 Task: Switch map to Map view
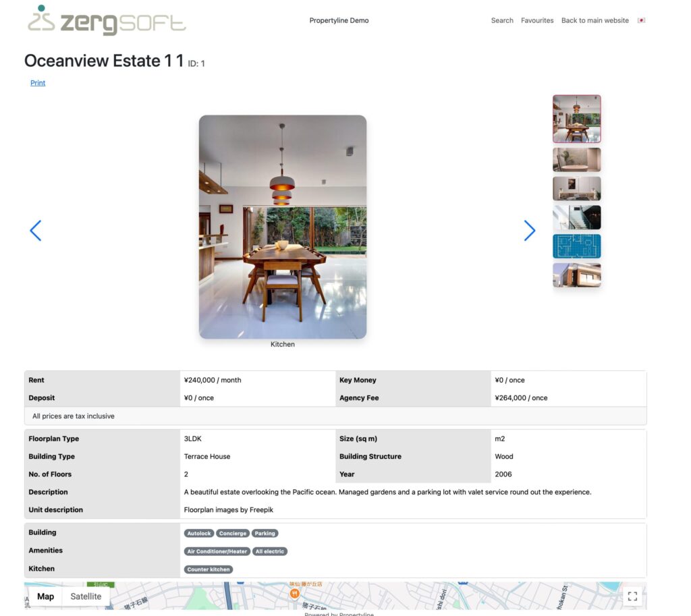pyautogui.click(x=45, y=596)
